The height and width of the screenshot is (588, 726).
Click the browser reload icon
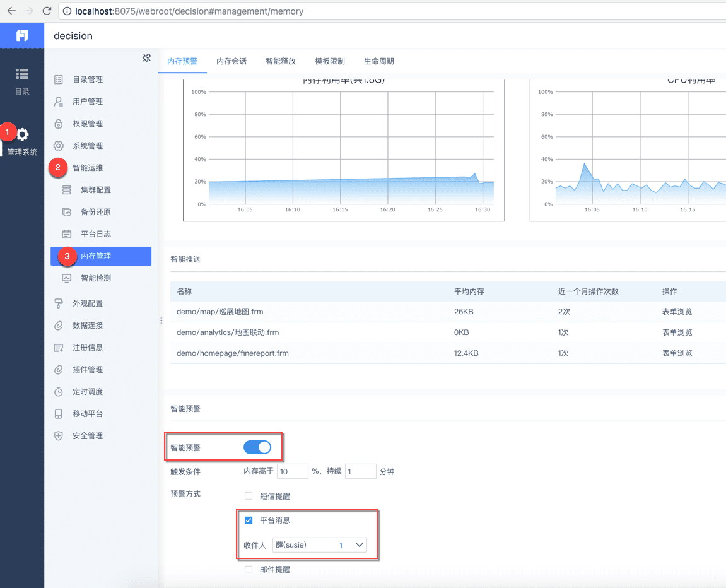(47, 11)
